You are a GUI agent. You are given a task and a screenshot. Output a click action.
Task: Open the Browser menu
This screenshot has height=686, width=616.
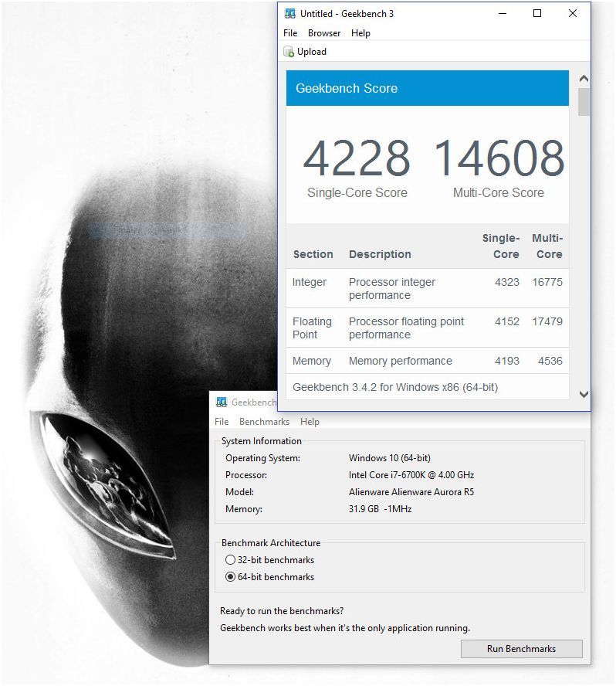click(324, 33)
